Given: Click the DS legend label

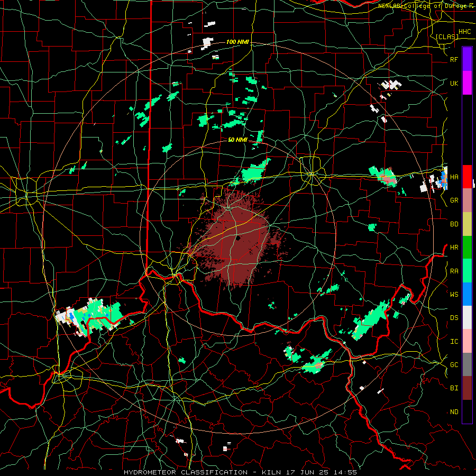Looking at the screenshot, I should (454, 318).
